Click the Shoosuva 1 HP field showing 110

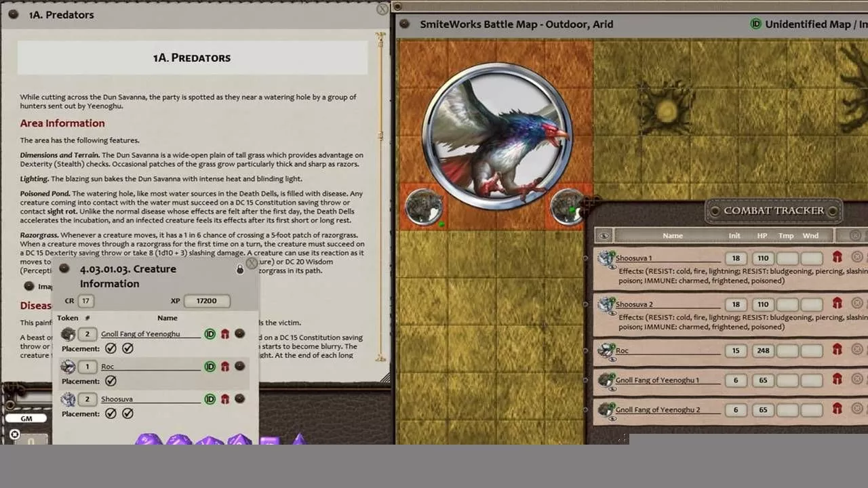tap(763, 258)
